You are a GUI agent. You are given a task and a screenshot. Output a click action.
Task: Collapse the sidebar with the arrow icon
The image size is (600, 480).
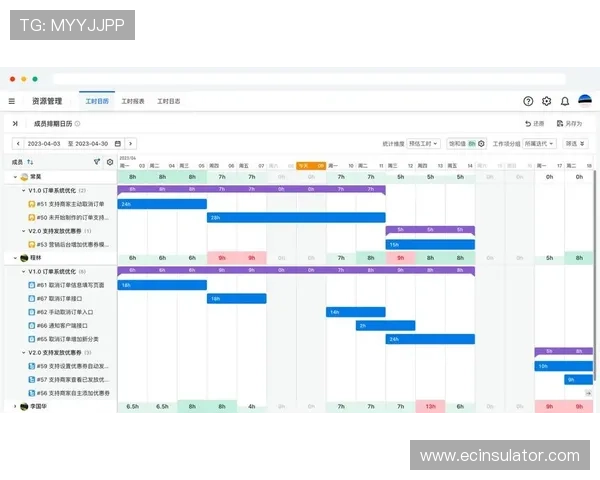coord(15,123)
